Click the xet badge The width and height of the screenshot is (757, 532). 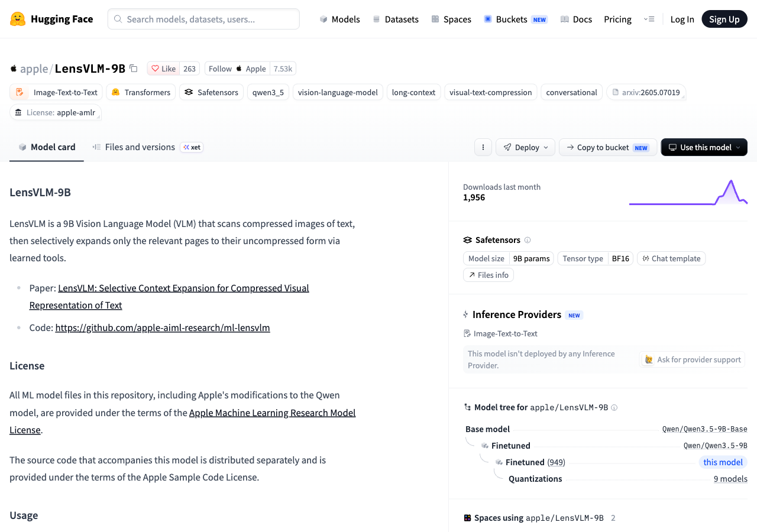pos(192,147)
